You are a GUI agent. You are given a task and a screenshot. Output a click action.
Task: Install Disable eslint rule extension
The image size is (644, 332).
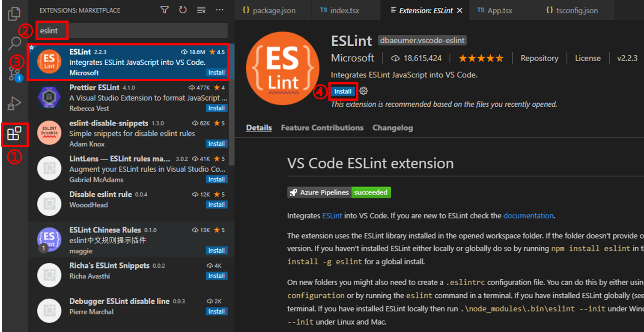pos(217,204)
